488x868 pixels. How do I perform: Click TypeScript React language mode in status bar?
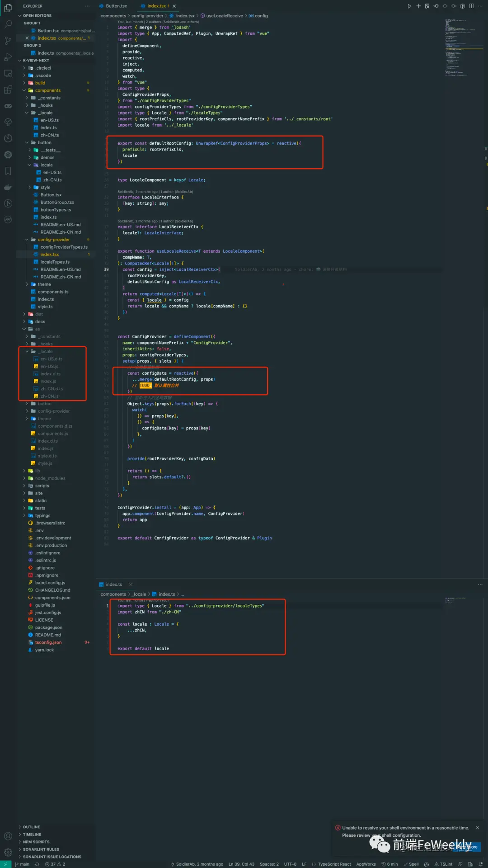click(334, 864)
